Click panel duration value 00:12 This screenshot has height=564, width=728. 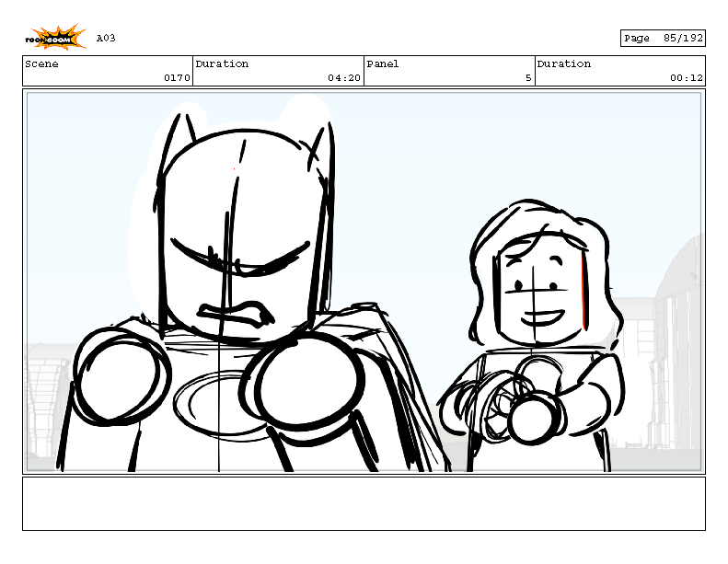(687, 78)
